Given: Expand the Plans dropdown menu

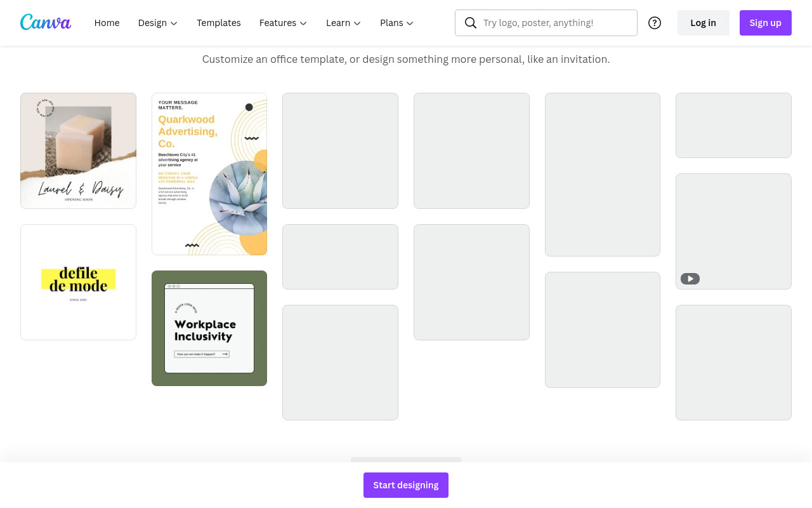Looking at the screenshot, I should pyautogui.click(x=396, y=23).
